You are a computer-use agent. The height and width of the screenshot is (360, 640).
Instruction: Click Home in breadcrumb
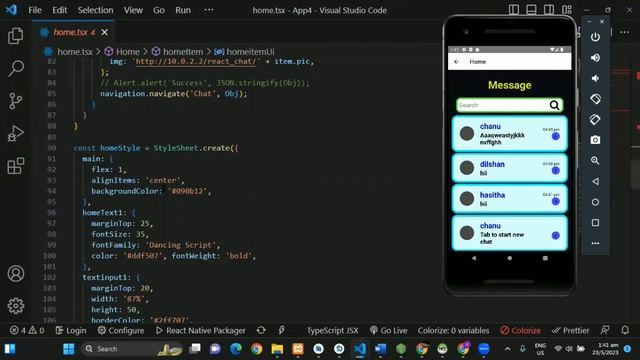tap(127, 52)
